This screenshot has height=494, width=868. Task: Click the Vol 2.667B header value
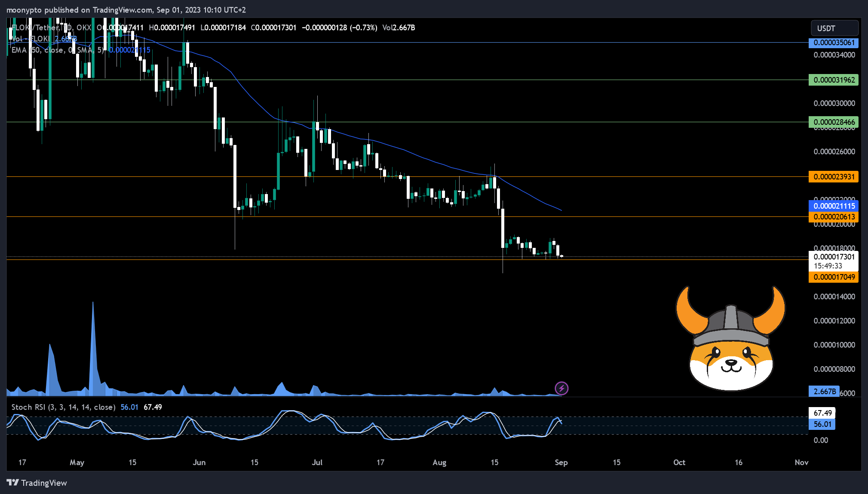399,28
